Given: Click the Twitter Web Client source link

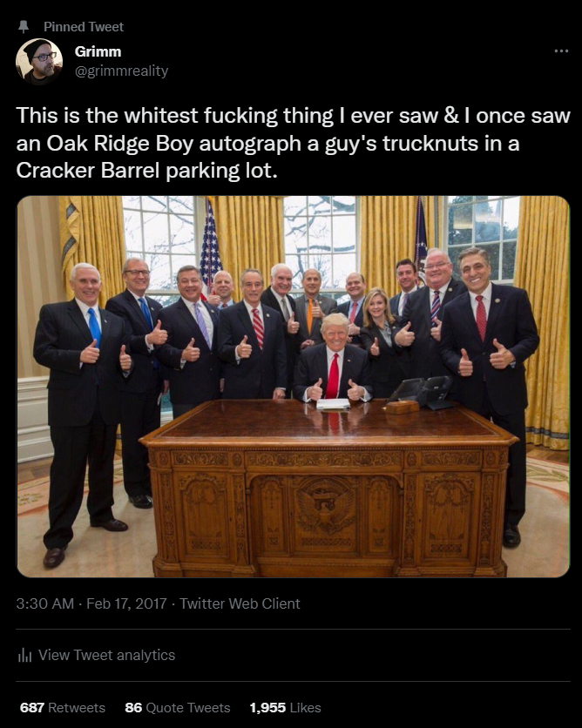Looking at the screenshot, I should click(240, 603).
